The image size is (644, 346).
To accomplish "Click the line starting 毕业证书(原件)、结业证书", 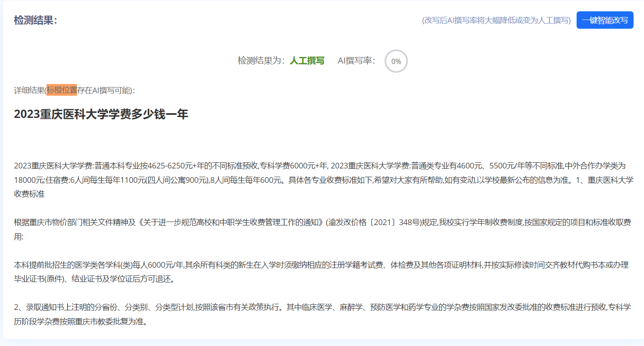I will (x=94, y=279).
